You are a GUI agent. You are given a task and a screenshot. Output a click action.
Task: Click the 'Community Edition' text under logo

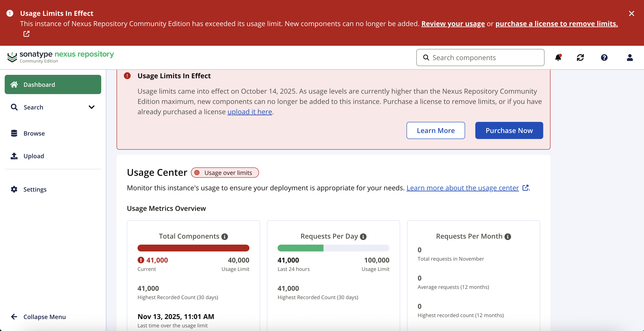[x=39, y=61]
